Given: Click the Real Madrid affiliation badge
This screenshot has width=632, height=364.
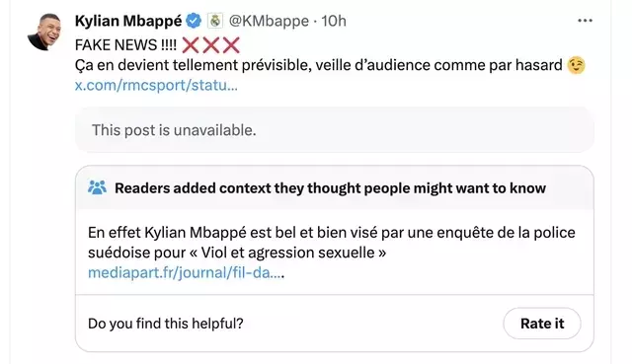Looking at the screenshot, I should point(215,21).
